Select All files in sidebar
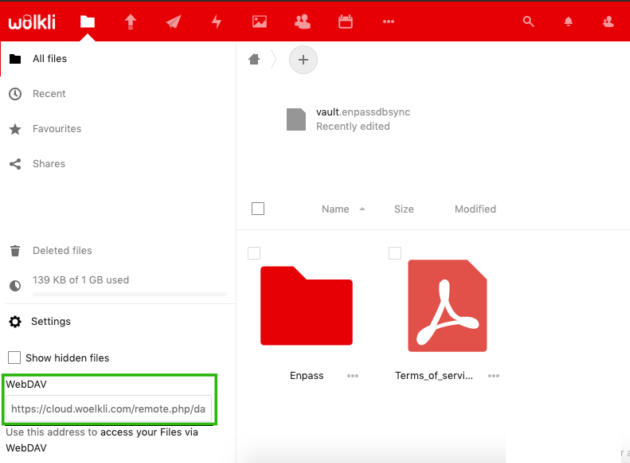 coord(50,59)
